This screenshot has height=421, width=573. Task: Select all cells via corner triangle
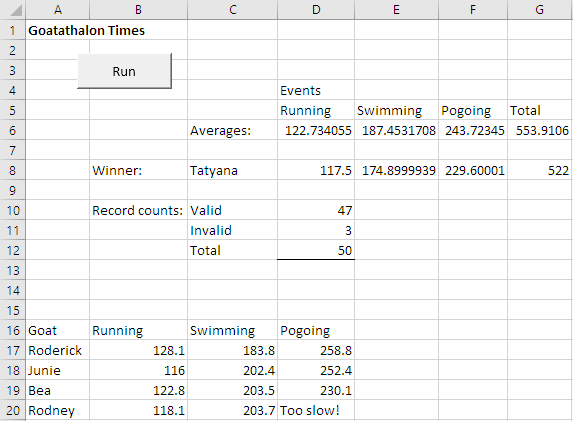tap(13, 10)
